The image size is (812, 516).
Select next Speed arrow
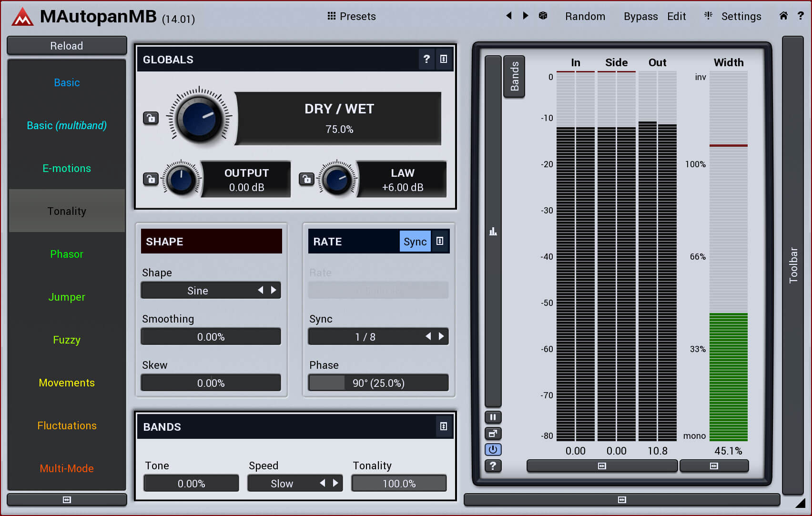pos(335,483)
